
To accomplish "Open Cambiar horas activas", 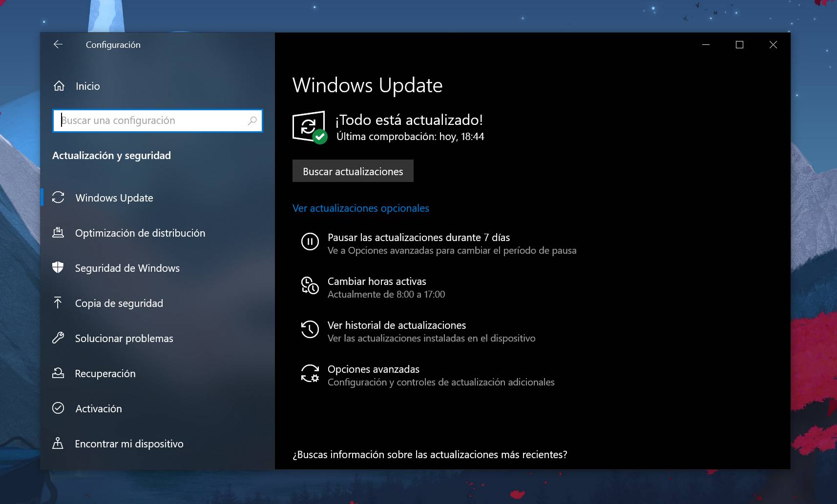I will (x=377, y=282).
